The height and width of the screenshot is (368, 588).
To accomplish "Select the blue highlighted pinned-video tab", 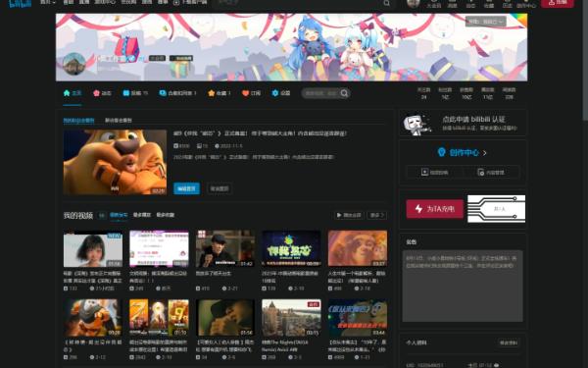I will pos(78,120).
